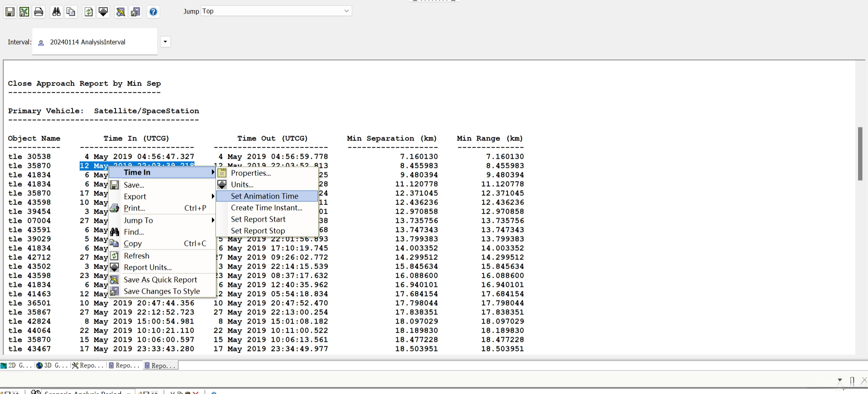Click the Time Out value '4 May 2019 04:56:59.778'
This screenshot has width=868, height=394.
[x=273, y=157]
